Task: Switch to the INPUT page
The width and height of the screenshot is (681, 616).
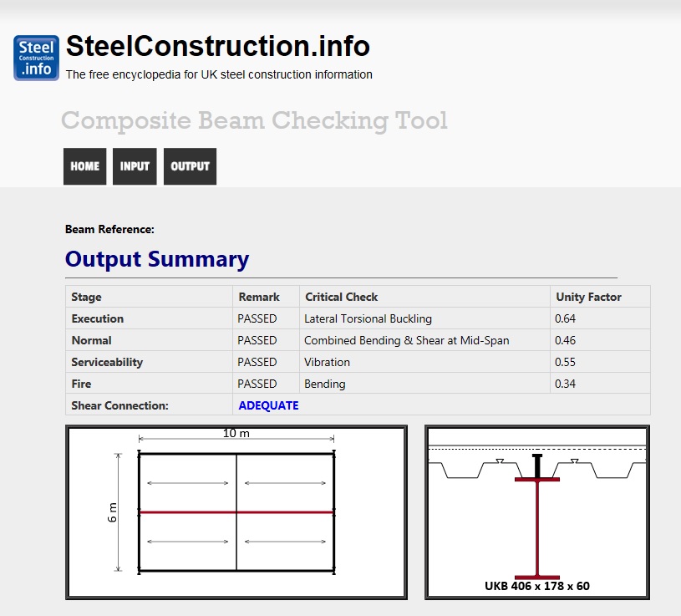Action: pos(135,166)
